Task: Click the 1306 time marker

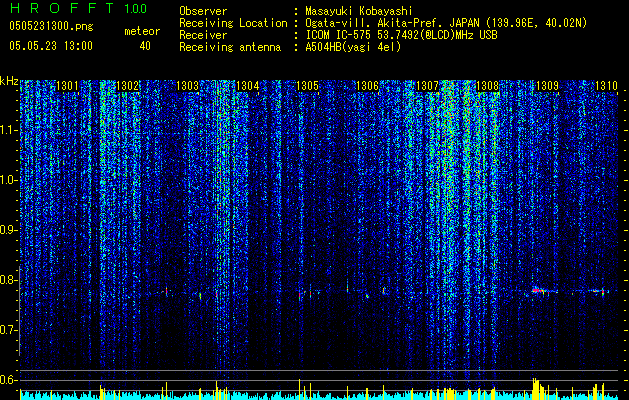Action: pos(367,85)
